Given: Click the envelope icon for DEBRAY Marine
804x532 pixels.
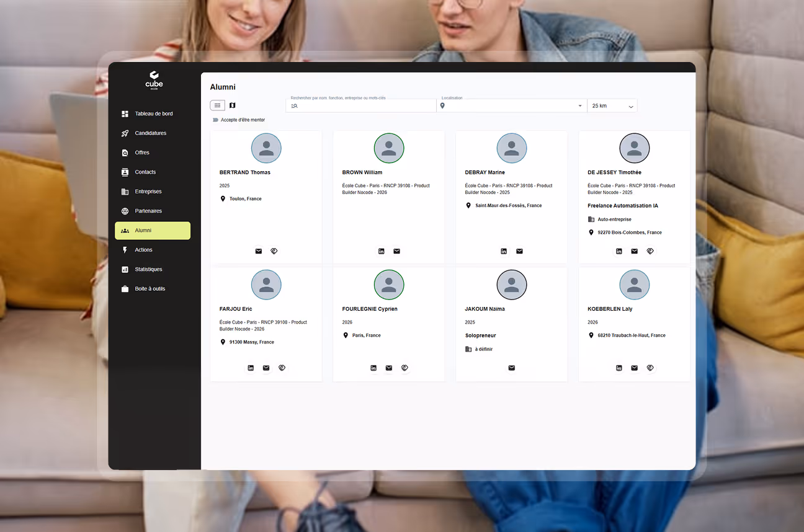Looking at the screenshot, I should point(519,251).
